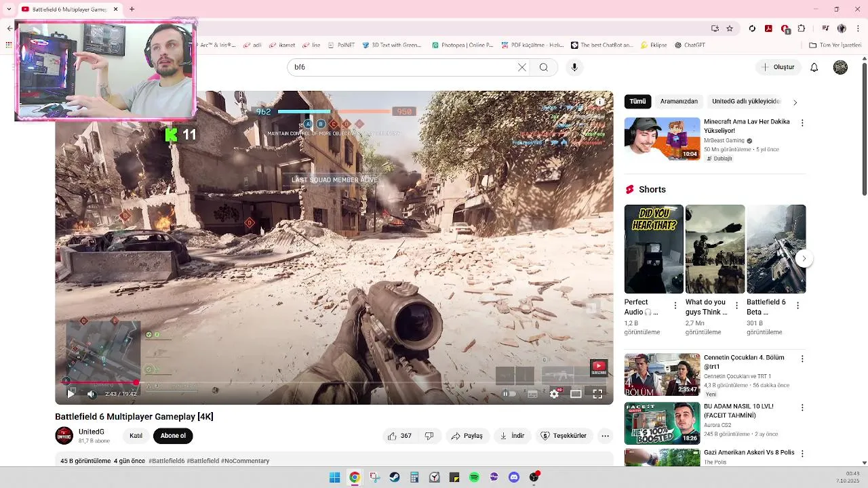Open options for Gazi Amerikan Askeri video

pyautogui.click(x=802, y=453)
